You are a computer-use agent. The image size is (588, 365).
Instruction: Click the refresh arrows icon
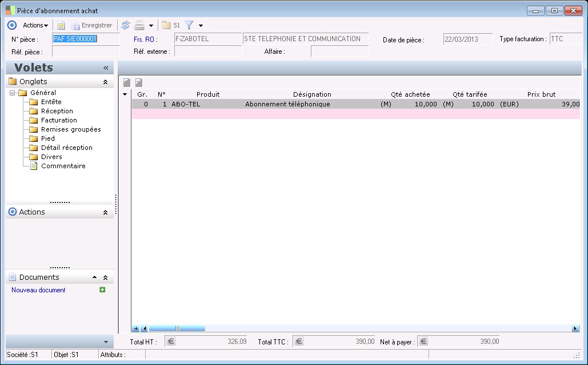click(126, 25)
